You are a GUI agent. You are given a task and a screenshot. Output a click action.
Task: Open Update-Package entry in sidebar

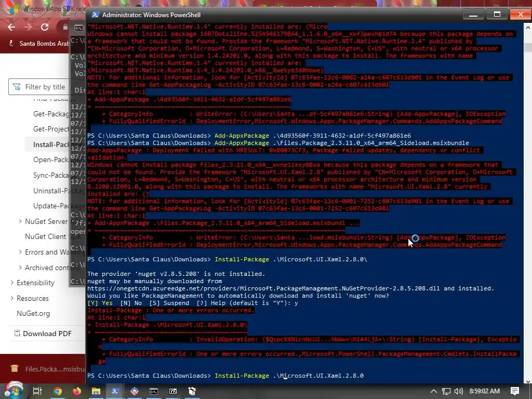[x=51, y=206]
